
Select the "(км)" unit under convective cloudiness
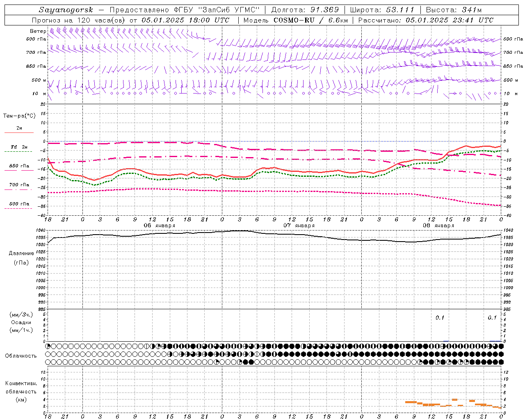tap(21, 399)
